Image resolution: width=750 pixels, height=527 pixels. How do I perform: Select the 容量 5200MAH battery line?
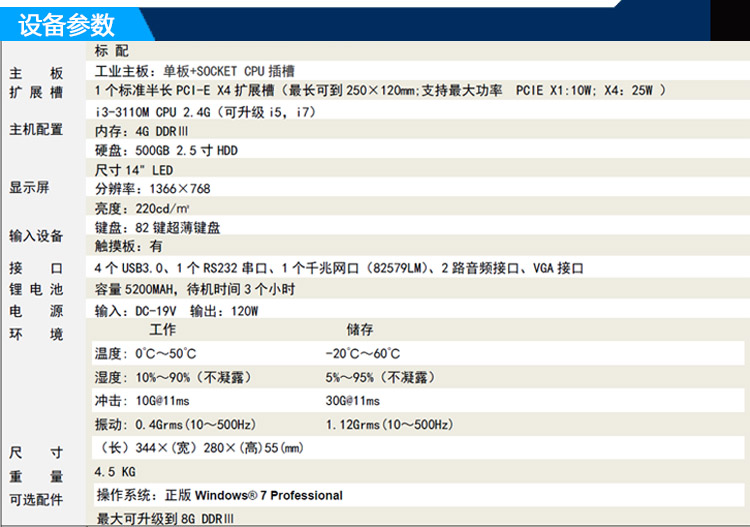[194, 289]
